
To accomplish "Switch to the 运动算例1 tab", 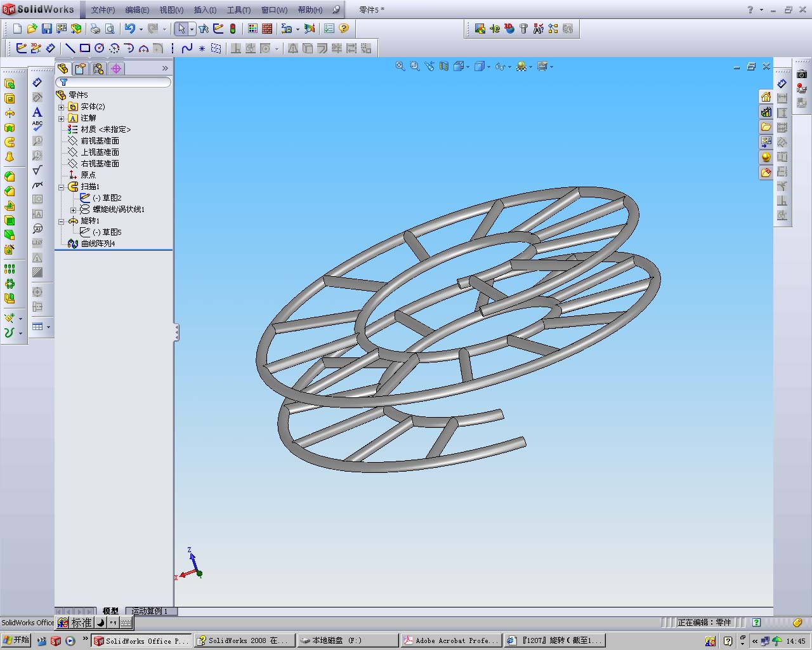I will tap(151, 611).
